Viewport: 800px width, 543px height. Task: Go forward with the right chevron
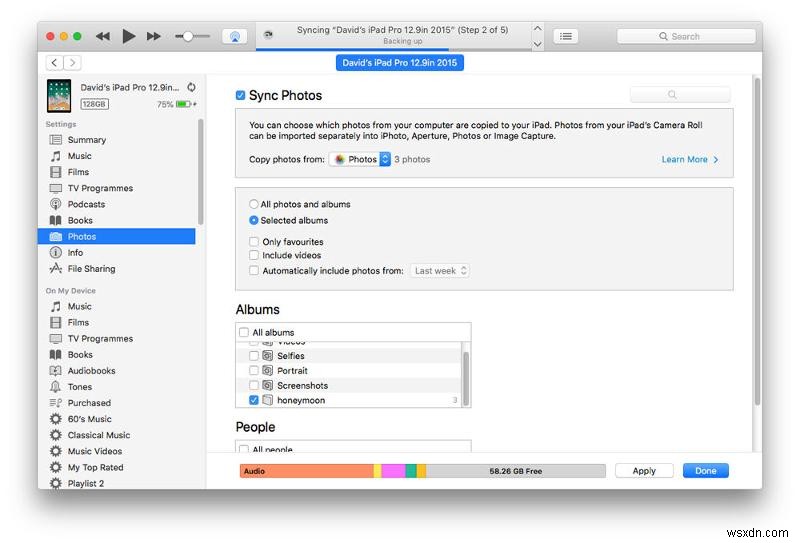72,63
